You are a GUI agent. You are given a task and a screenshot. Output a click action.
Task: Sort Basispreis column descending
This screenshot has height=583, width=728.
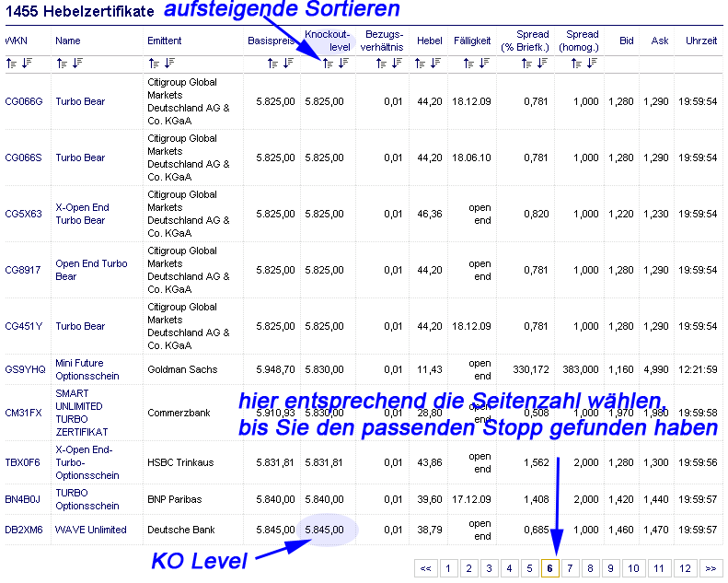coord(288,63)
